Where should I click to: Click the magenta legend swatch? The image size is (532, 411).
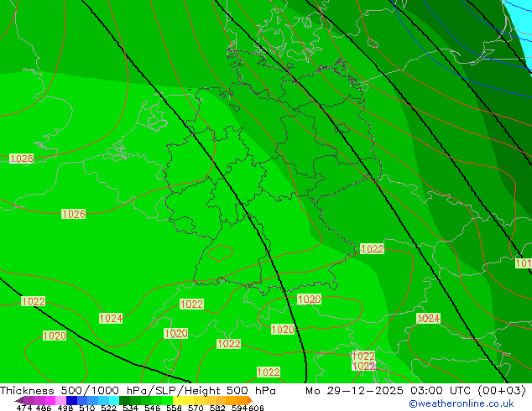(50, 400)
